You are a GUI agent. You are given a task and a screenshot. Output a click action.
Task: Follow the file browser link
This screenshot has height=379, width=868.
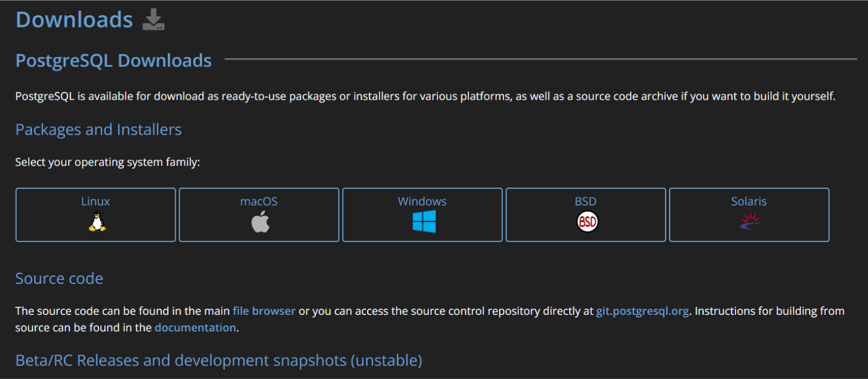click(264, 311)
